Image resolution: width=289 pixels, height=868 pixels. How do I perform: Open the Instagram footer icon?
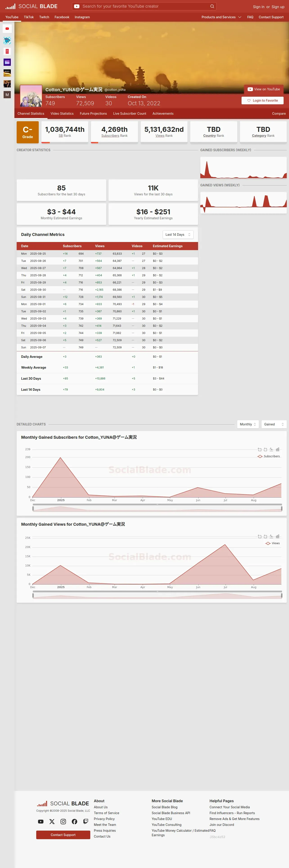point(63,822)
